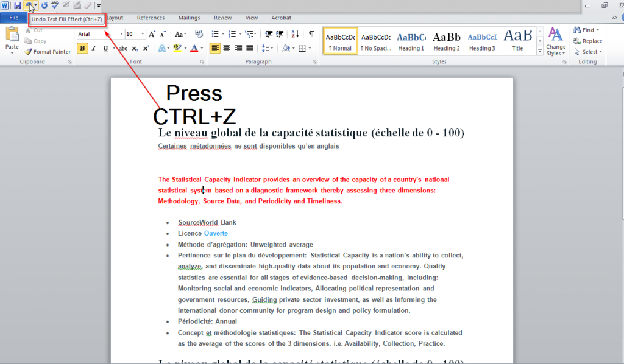Click the Numbering list button

(x=232, y=34)
